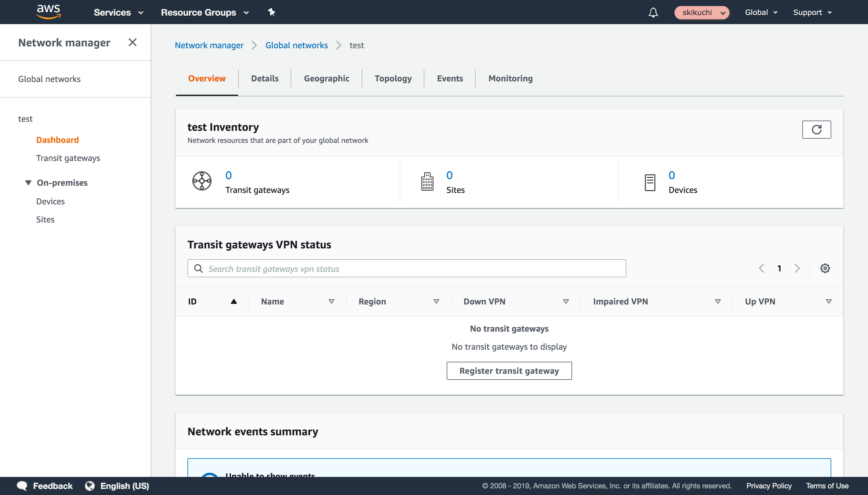This screenshot has height=495, width=868.
Task: Switch to the Topology tab
Action: (x=393, y=78)
